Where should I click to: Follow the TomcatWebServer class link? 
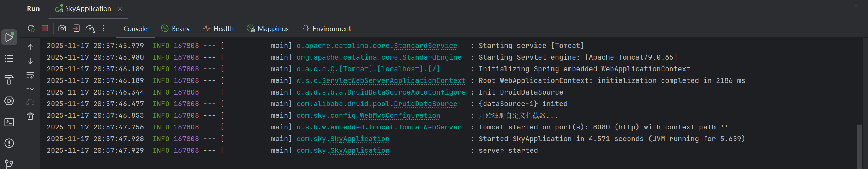(x=430, y=127)
